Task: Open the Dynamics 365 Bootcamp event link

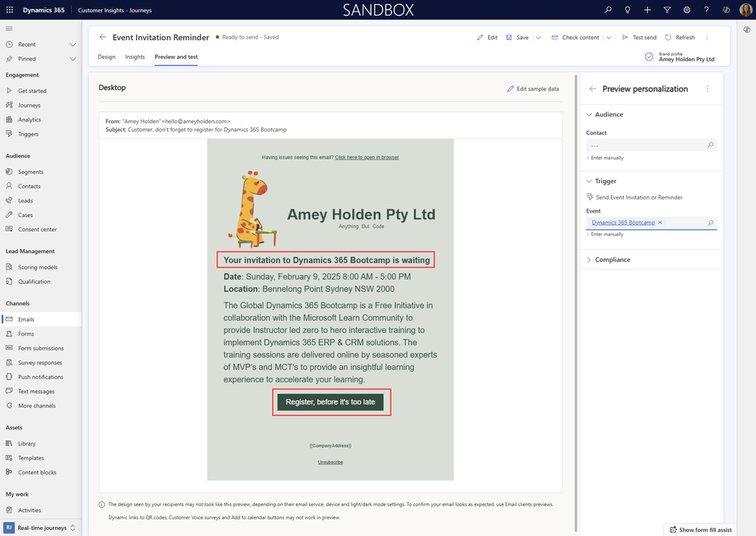Action: (623, 223)
